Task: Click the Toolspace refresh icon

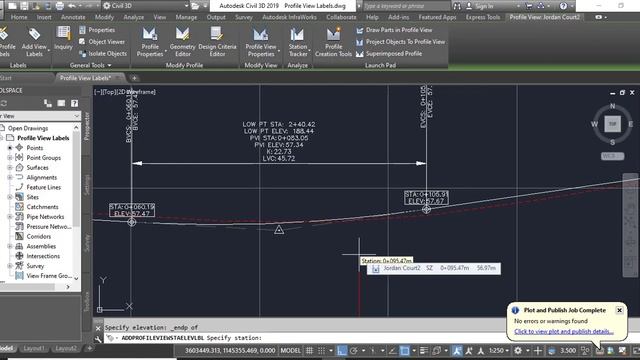Action: point(4,103)
